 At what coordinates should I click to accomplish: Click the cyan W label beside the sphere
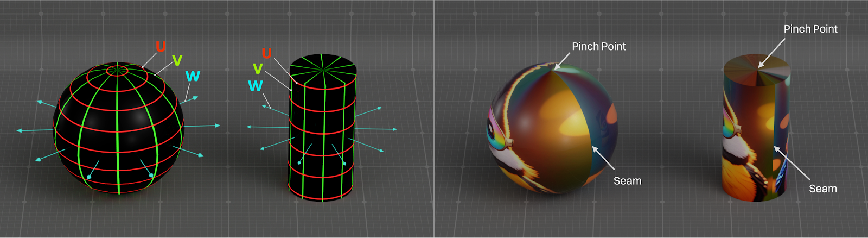click(x=193, y=76)
